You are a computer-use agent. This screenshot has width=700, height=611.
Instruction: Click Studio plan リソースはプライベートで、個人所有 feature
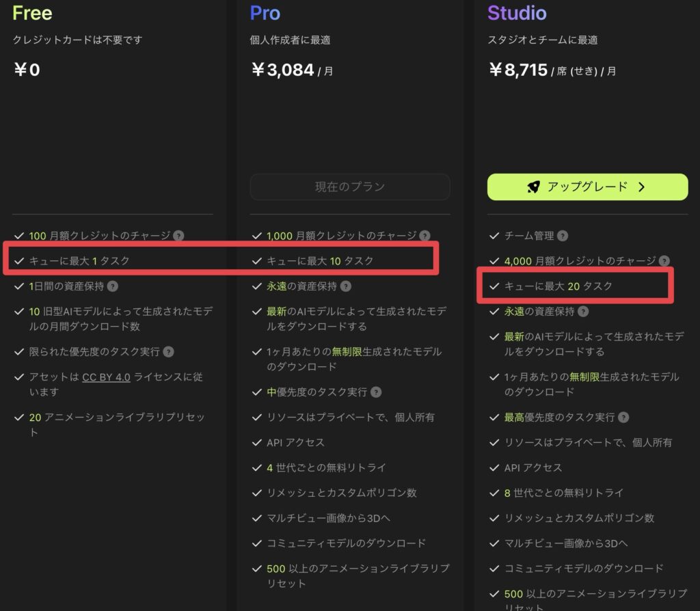tap(588, 442)
